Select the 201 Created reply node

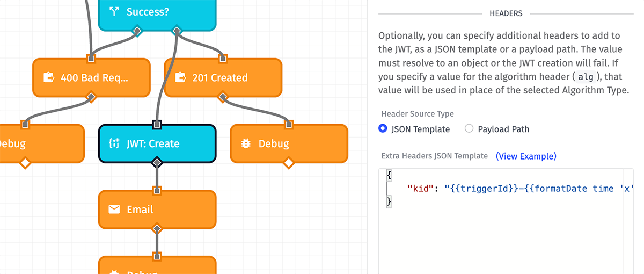223,77
